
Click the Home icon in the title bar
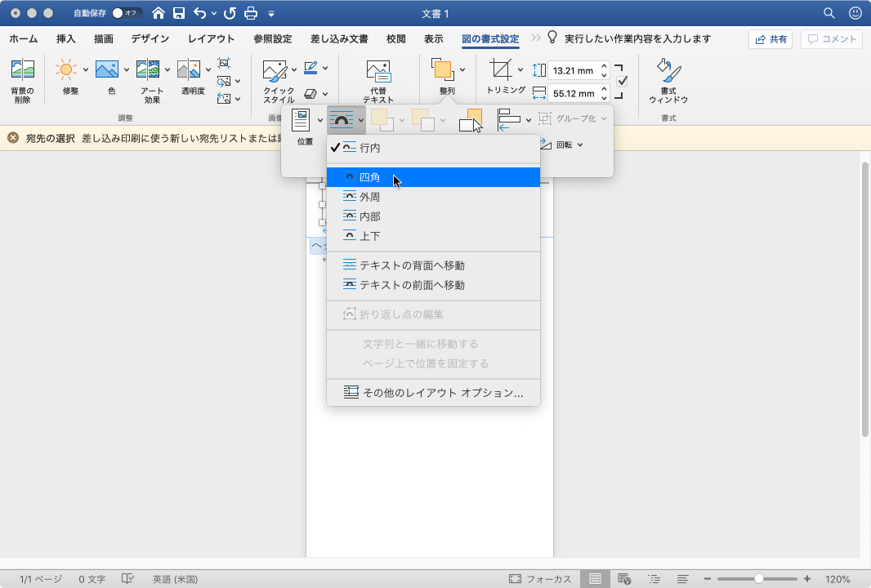159,13
